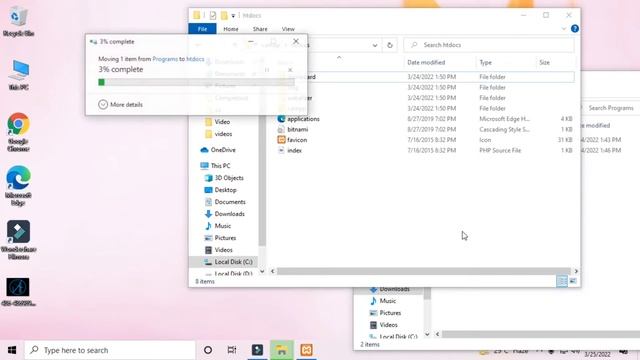Open Music in htdocs window sidebar

(x=218, y=226)
